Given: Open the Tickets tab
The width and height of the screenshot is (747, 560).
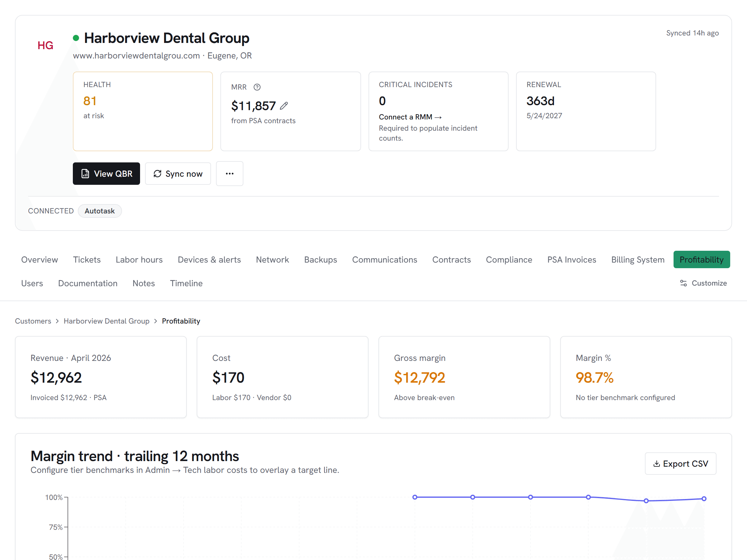Looking at the screenshot, I should (87, 259).
